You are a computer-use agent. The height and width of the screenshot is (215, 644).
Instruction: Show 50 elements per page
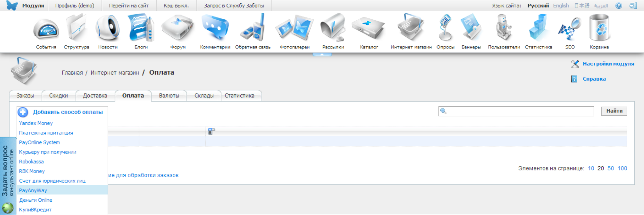(610, 168)
